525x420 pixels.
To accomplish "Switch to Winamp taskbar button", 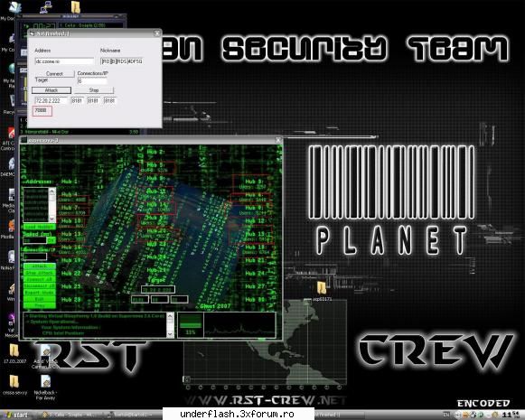I will 69,415.
